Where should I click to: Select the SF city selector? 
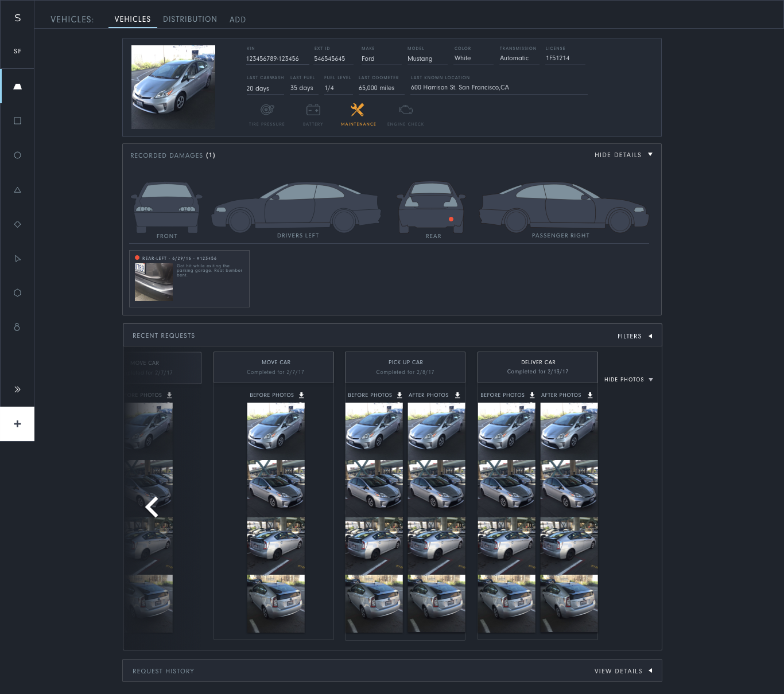pos(17,51)
